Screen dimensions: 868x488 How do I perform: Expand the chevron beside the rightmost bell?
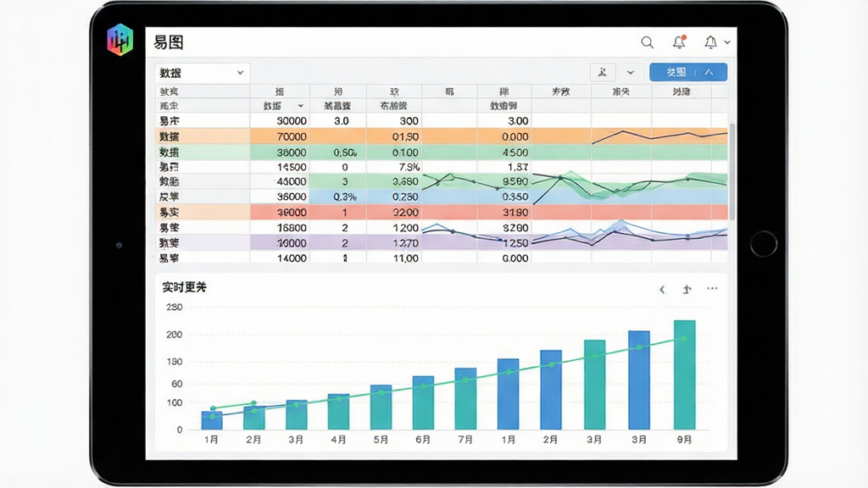click(x=727, y=42)
